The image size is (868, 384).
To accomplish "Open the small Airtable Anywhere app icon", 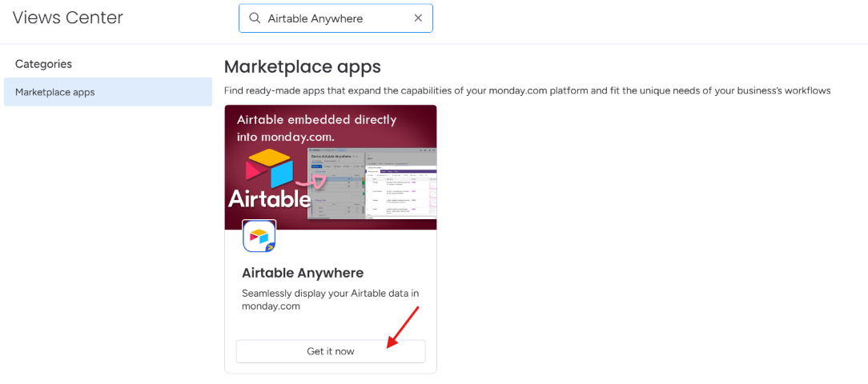I will (x=259, y=236).
